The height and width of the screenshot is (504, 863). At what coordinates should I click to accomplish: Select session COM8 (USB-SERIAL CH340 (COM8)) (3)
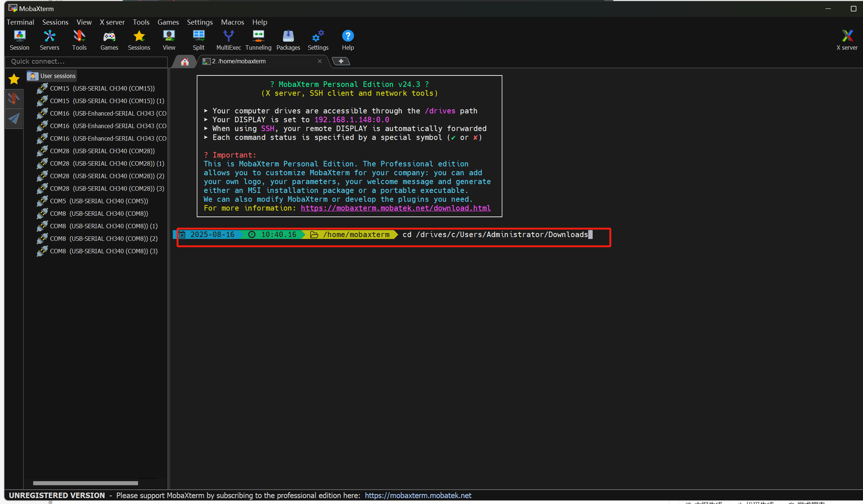click(97, 251)
